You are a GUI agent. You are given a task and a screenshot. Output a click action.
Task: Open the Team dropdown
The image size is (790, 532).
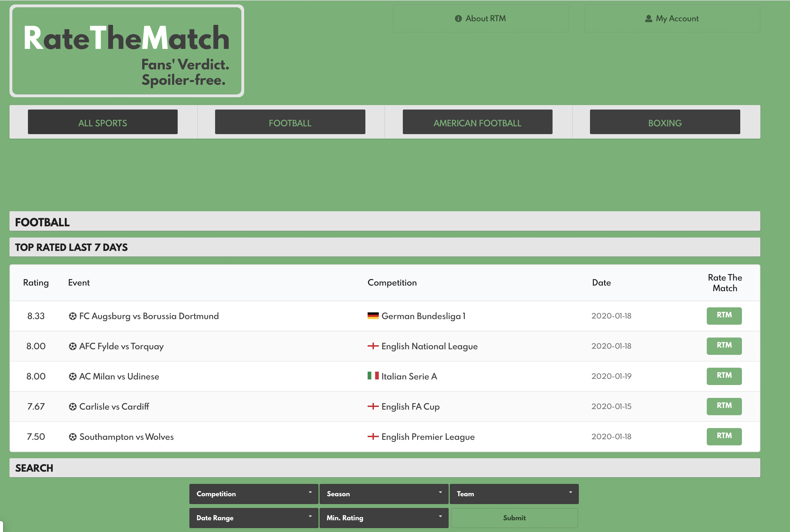click(514, 494)
